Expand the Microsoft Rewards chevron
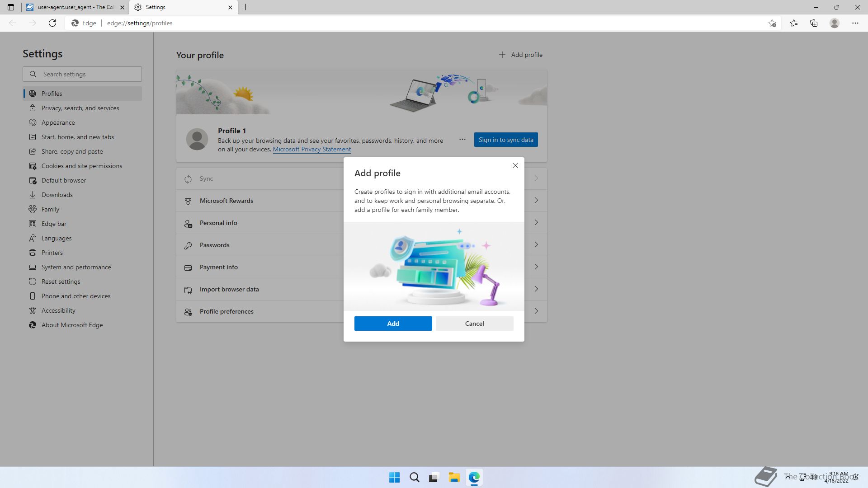 [x=536, y=200]
